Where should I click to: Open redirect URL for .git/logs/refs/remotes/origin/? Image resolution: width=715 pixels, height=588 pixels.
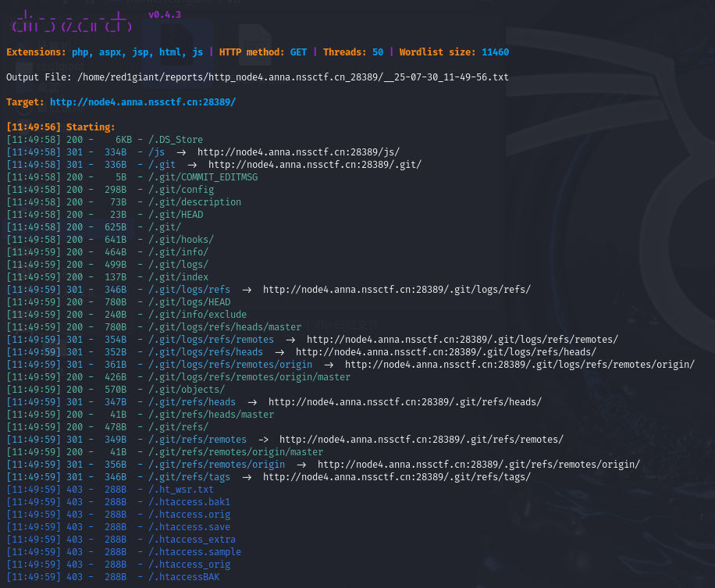[519, 365]
